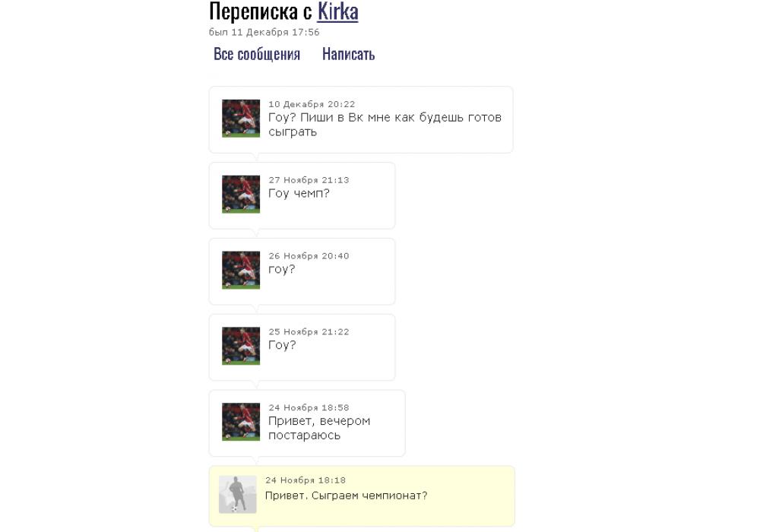Click the '10 Декабря 20:22' timestamp
The width and height of the screenshot is (760, 532).
tap(312, 104)
